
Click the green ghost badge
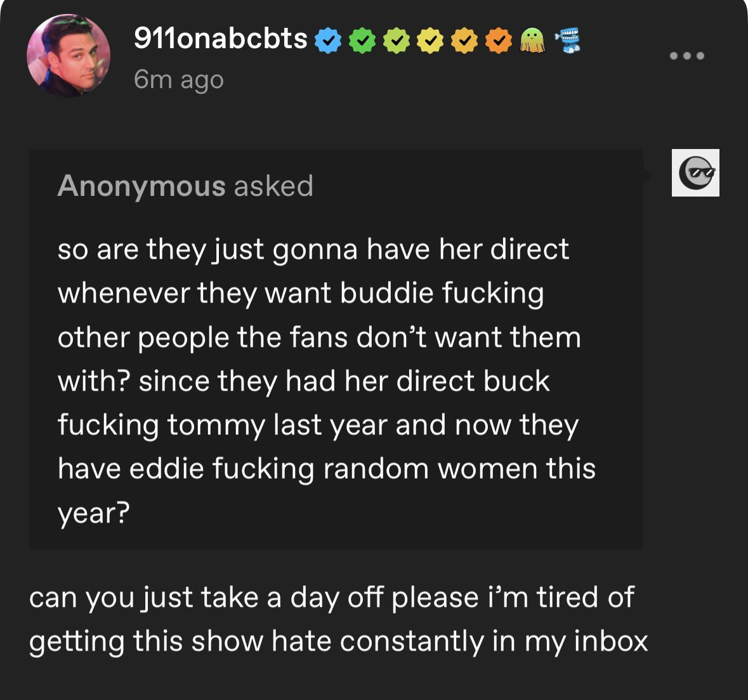(x=532, y=41)
